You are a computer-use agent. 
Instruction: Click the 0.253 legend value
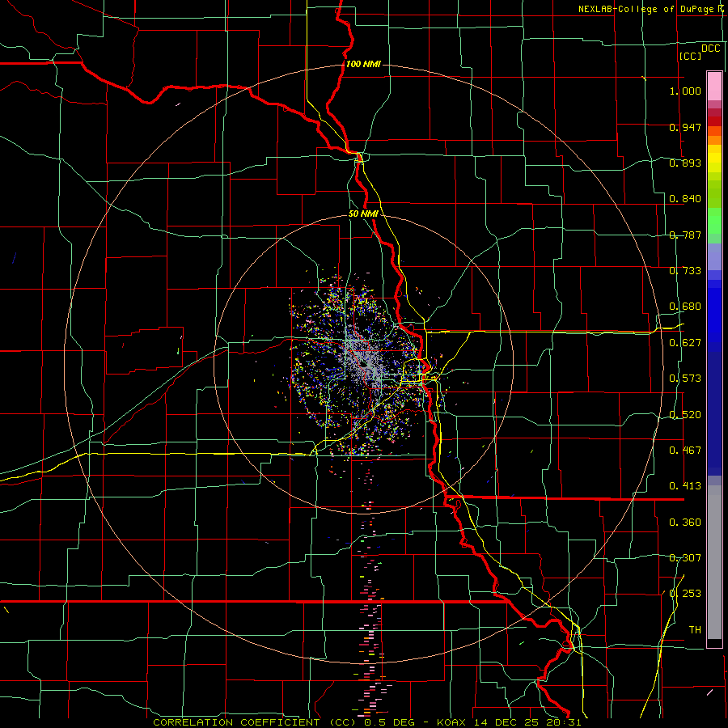pyautogui.click(x=685, y=594)
